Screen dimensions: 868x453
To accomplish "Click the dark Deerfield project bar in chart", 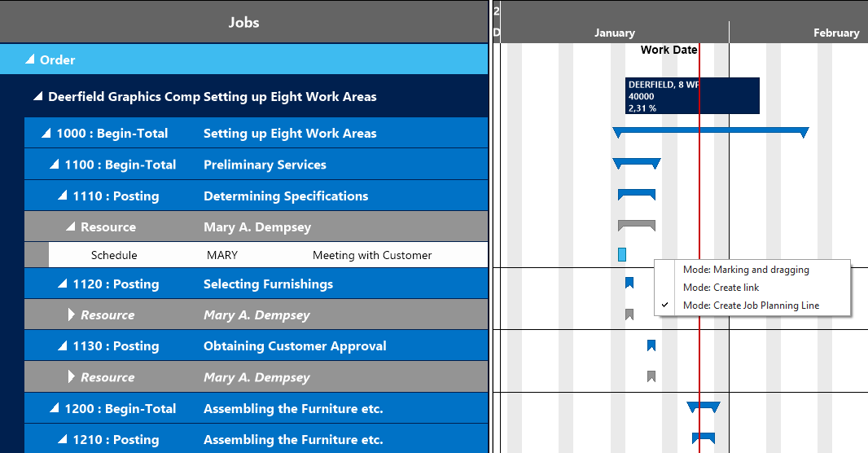I will pyautogui.click(x=692, y=95).
